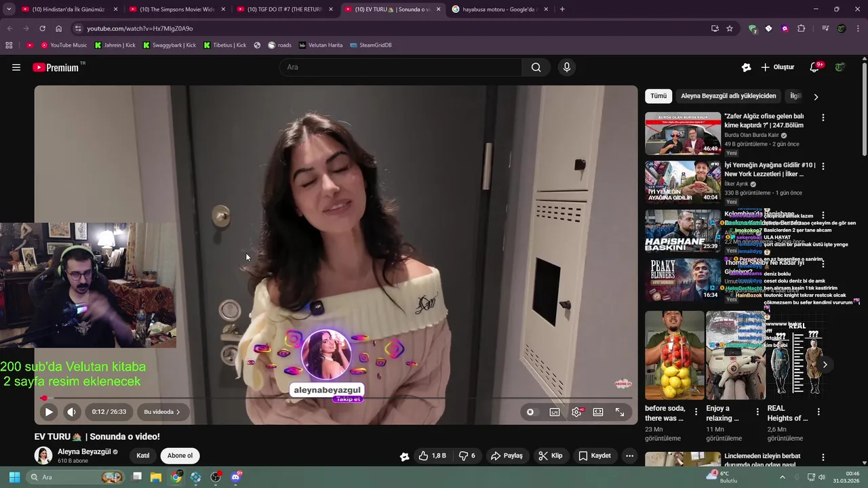Click the Klip clip button
Image resolution: width=868 pixels, height=488 pixels.
[x=550, y=455]
